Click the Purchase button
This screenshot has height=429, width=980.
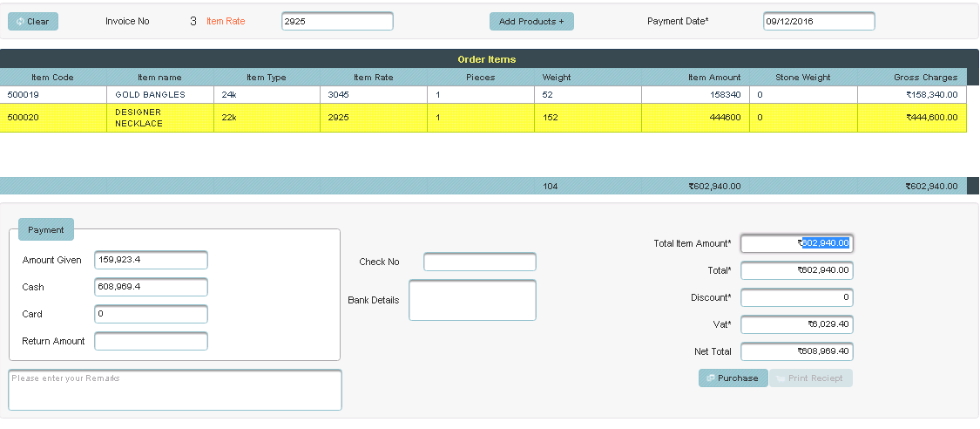(x=733, y=378)
